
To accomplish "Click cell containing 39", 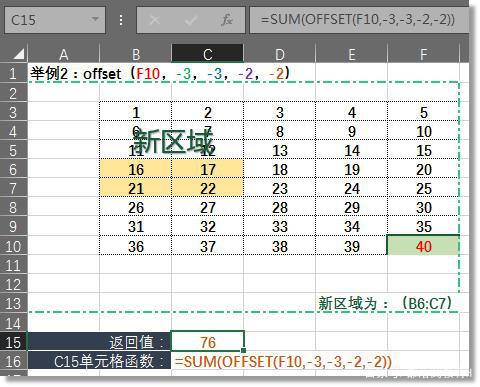I will [x=352, y=246].
